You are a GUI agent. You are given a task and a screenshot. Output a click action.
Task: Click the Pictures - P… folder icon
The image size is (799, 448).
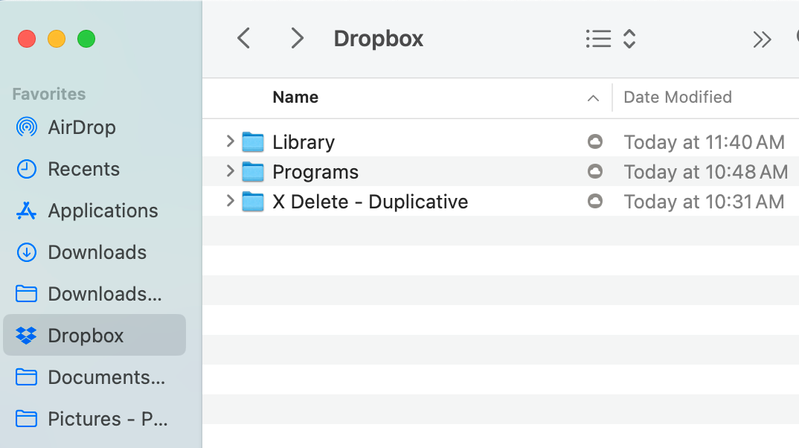point(26,419)
